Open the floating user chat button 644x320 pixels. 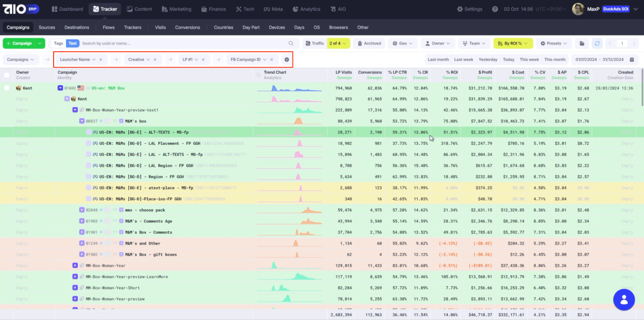[624, 300]
